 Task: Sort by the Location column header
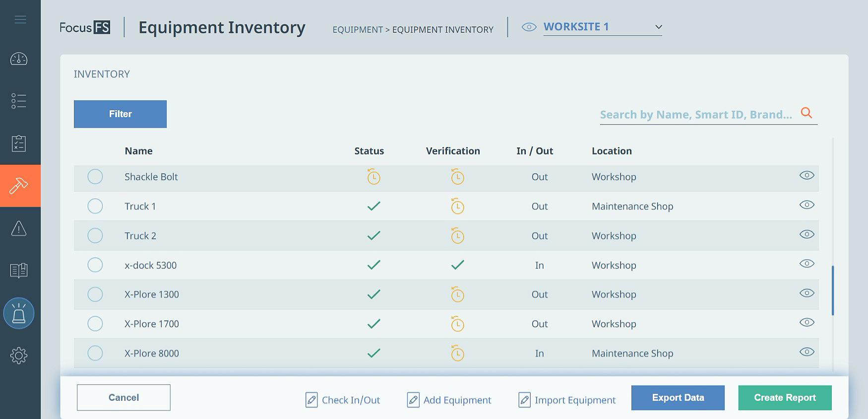point(612,151)
